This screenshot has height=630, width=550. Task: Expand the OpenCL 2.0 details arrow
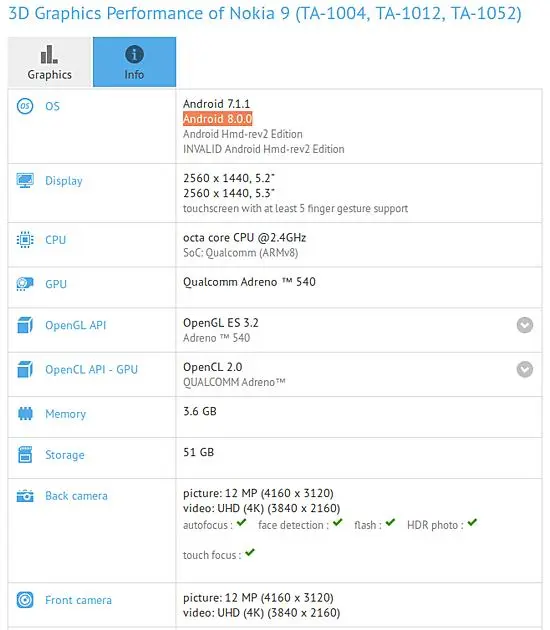525,369
